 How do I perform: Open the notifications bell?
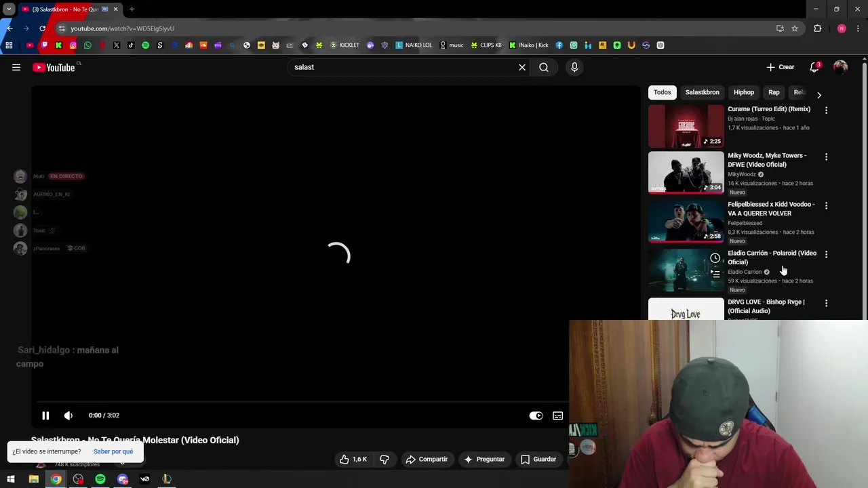(x=814, y=67)
